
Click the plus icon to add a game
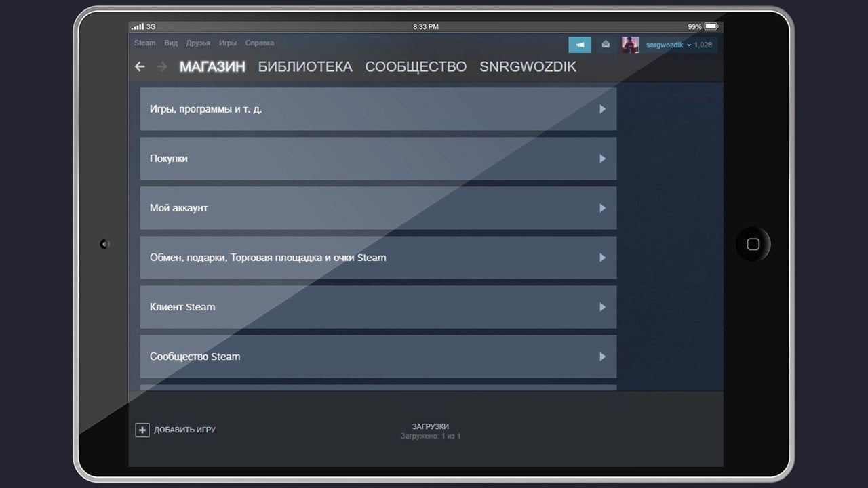pyautogui.click(x=142, y=430)
